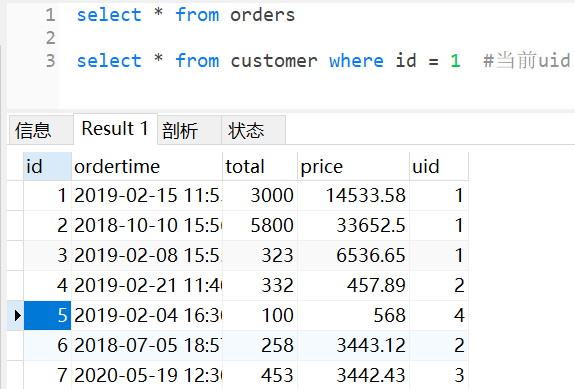Click the total column header
The height and width of the screenshot is (389, 575).
pyautogui.click(x=260, y=166)
